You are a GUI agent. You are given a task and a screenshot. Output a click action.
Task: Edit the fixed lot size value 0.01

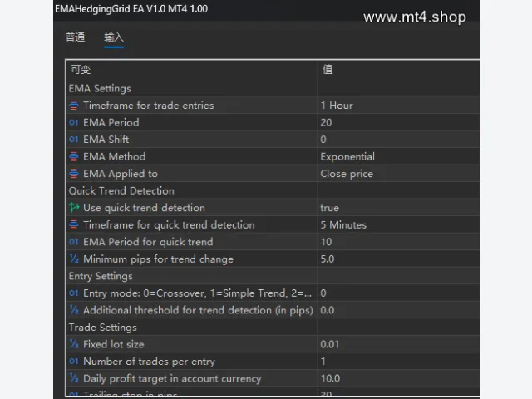tap(329, 344)
